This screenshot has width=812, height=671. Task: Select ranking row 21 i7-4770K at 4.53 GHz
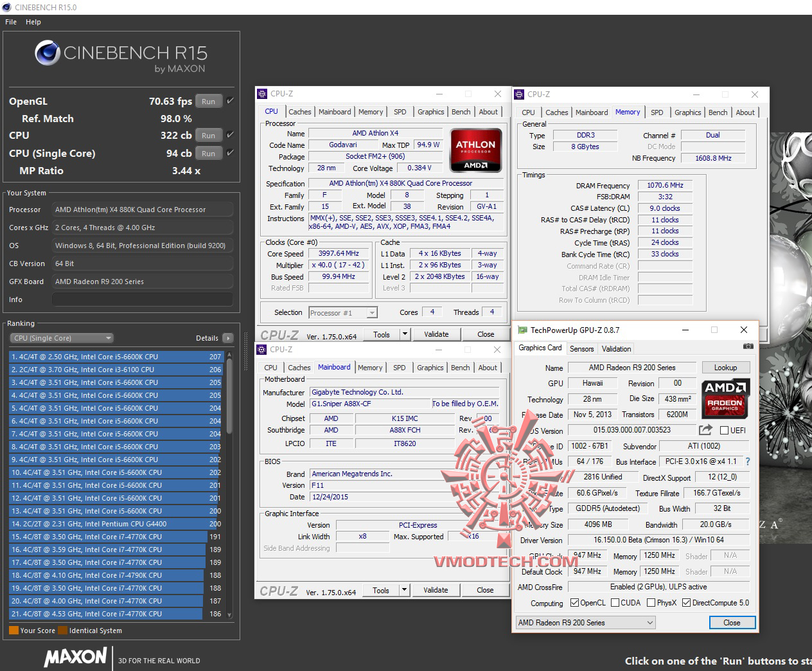point(116,614)
